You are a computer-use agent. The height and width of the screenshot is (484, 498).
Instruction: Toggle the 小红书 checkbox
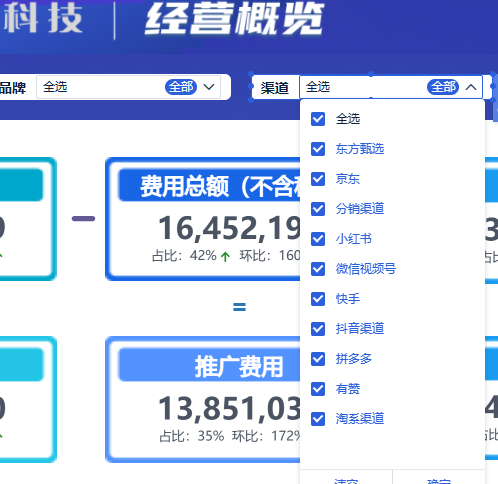click(x=318, y=239)
